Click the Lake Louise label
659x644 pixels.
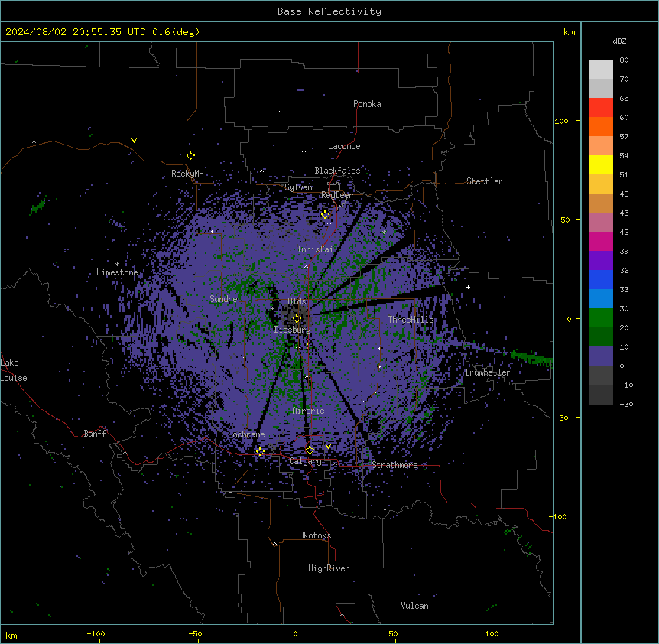click(12, 370)
